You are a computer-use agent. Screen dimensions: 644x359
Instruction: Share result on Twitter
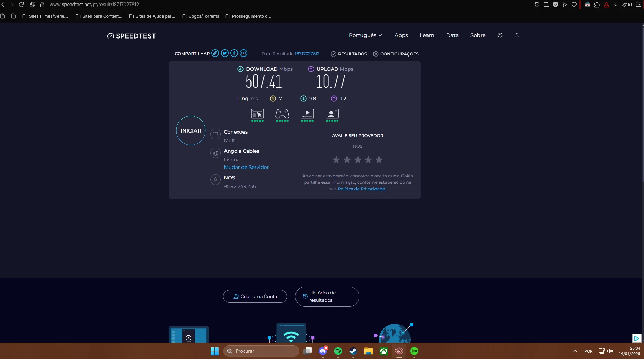225,53
